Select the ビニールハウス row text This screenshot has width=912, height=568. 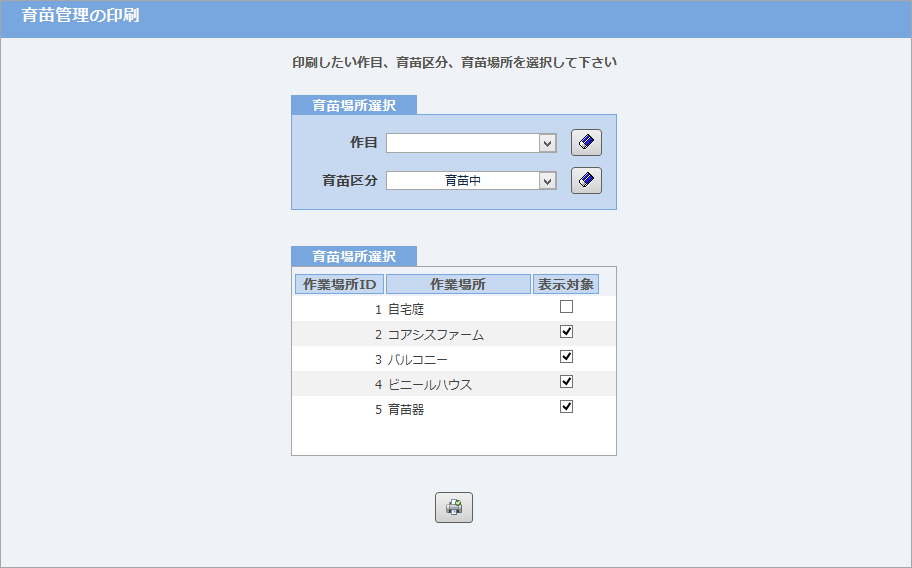coord(430,384)
